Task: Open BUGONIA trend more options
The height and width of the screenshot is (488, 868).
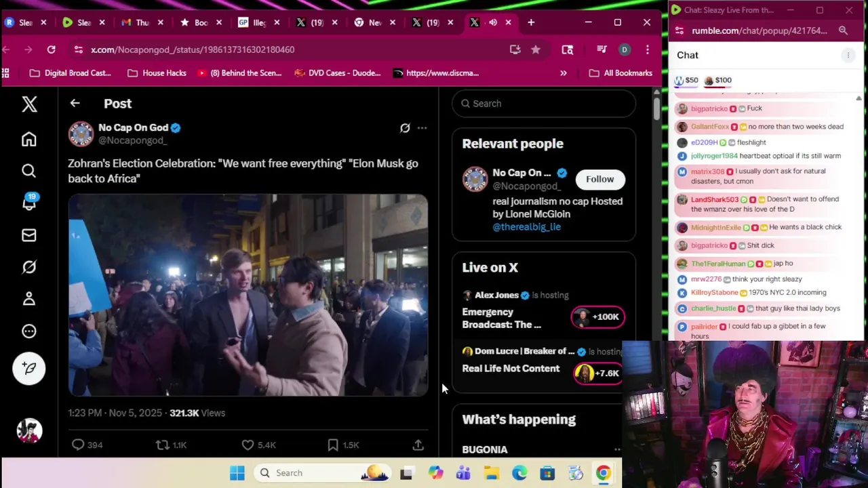Action: pos(616,449)
